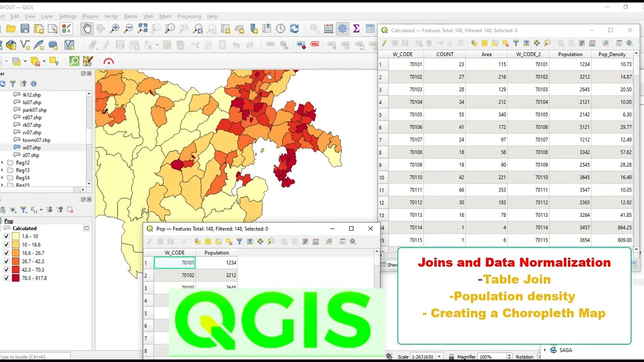Click the Zoom Out magnifier tool
The width and height of the screenshot is (644, 362).
coord(128,29)
